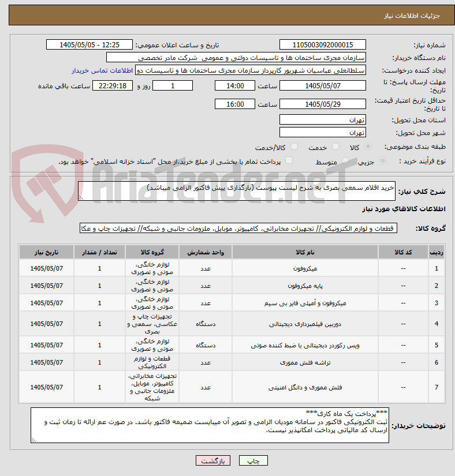Click the تجهیزات مخابراتی group cell in row 7
455x476 pixels.
[x=152, y=387]
